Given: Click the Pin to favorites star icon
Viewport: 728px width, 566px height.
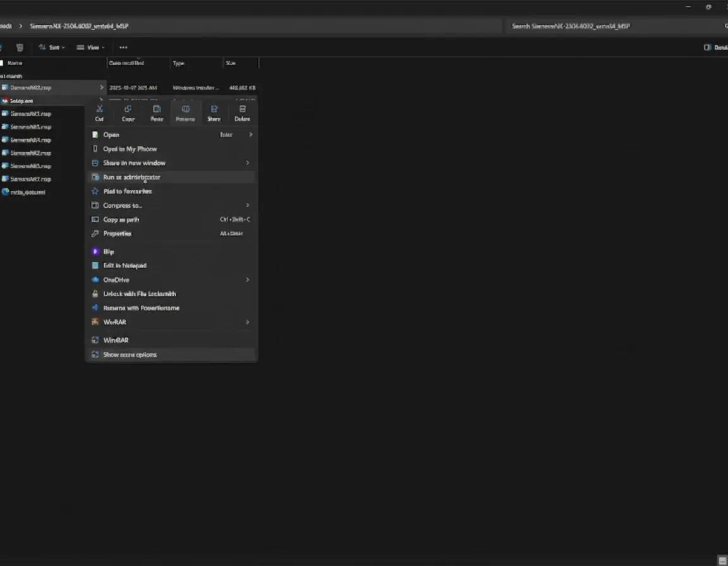Looking at the screenshot, I should click(x=95, y=191).
